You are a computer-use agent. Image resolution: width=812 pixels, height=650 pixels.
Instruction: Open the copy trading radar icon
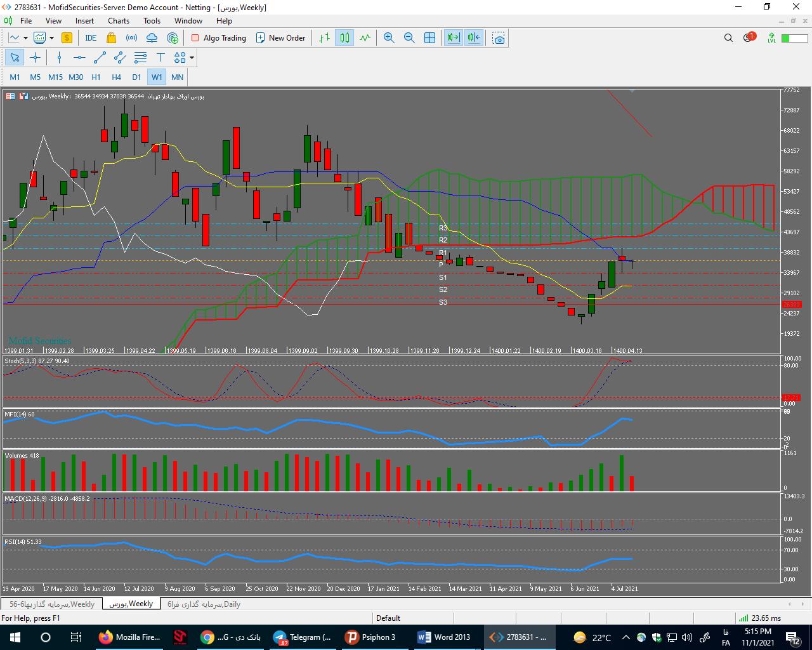172,38
